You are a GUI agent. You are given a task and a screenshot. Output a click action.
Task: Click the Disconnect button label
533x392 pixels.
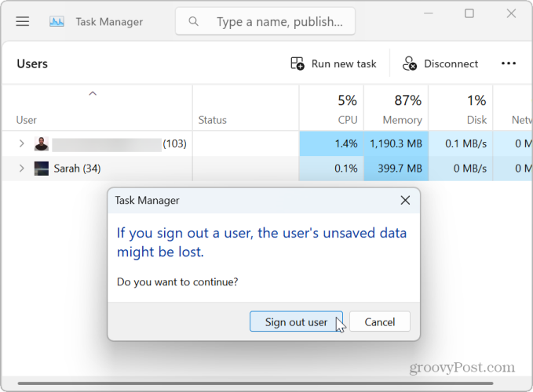pyautogui.click(x=451, y=64)
